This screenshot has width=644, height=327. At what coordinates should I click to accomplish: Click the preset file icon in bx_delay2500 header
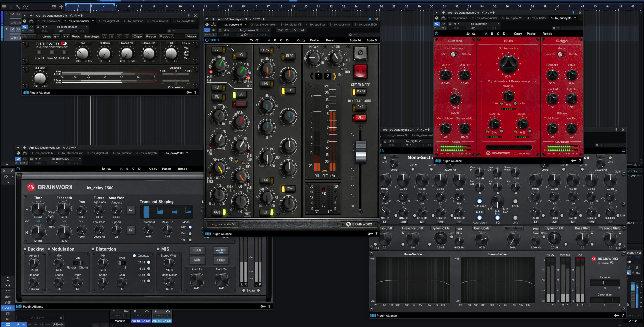click(x=31, y=159)
